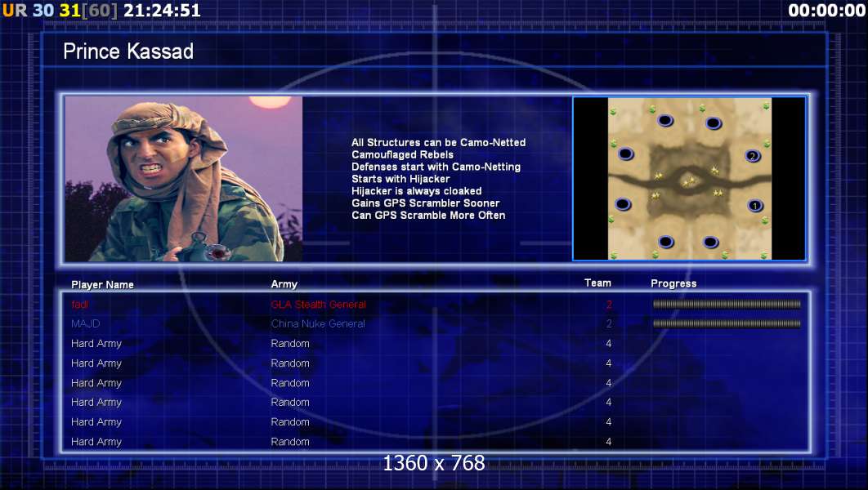Click start position marker 1 on the map

[x=755, y=206]
